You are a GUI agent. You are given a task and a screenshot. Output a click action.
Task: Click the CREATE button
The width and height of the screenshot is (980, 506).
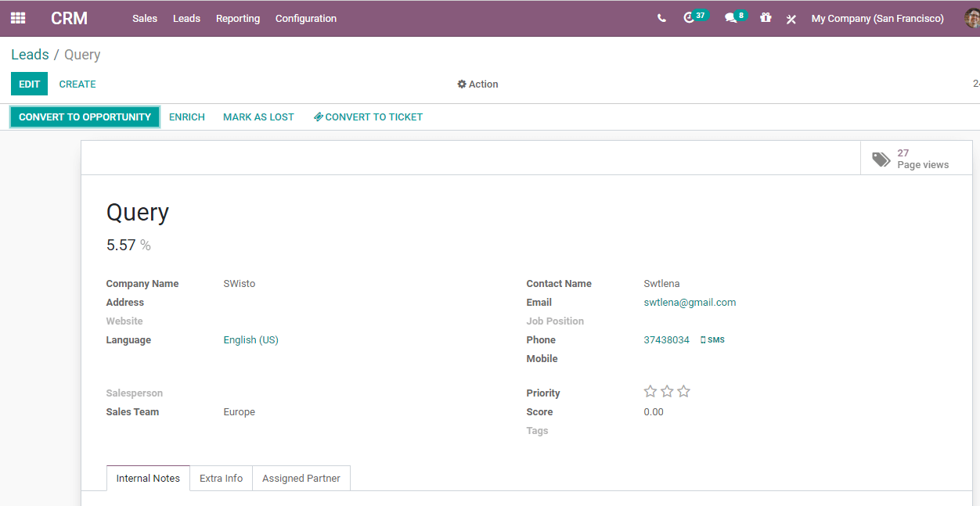[x=77, y=84]
